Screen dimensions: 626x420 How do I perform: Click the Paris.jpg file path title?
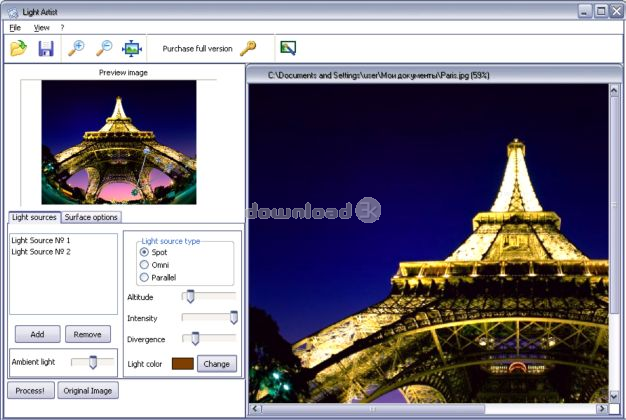[378, 75]
